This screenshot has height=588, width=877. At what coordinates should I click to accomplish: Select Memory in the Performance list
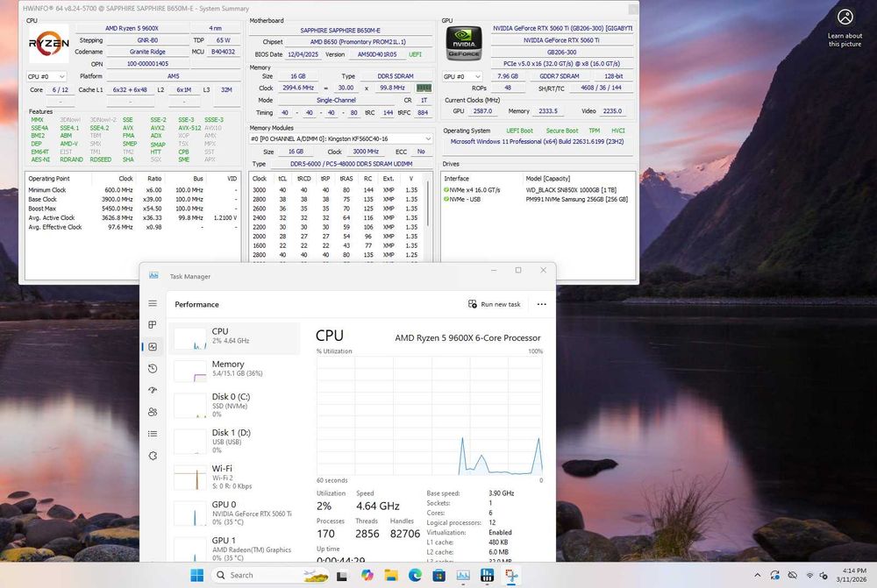coord(235,371)
